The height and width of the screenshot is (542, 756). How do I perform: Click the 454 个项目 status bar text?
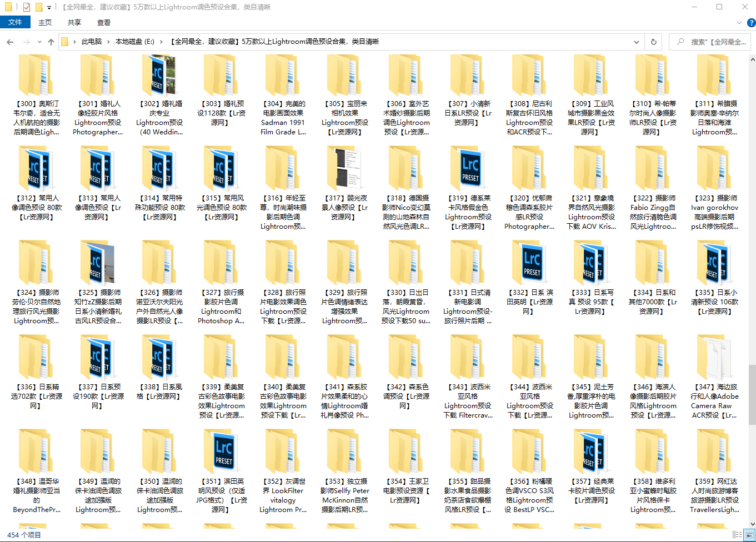point(24,535)
